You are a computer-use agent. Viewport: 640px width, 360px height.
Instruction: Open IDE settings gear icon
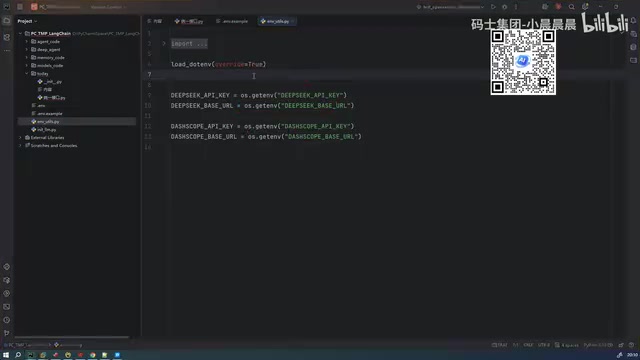click(x=585, y=7)
